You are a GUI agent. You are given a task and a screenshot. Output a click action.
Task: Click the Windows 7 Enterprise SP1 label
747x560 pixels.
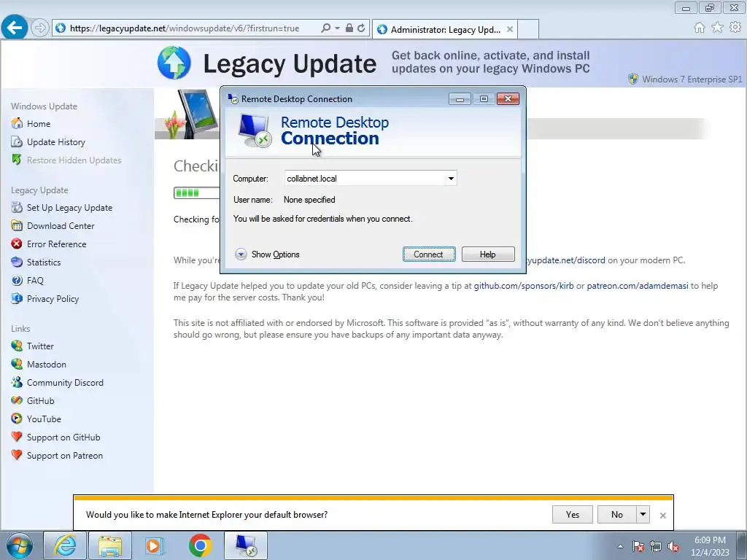692,79
